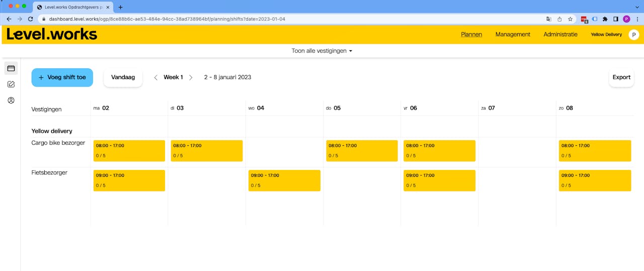
Task: Click the Cargo bike bezorger row label
Action: click(58, 143)
